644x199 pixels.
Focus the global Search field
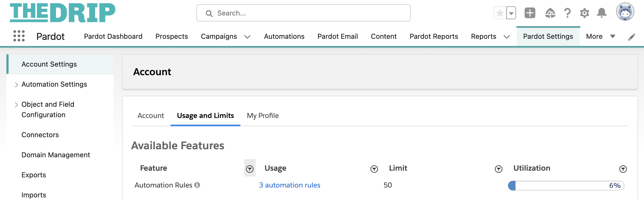(303, 13)
